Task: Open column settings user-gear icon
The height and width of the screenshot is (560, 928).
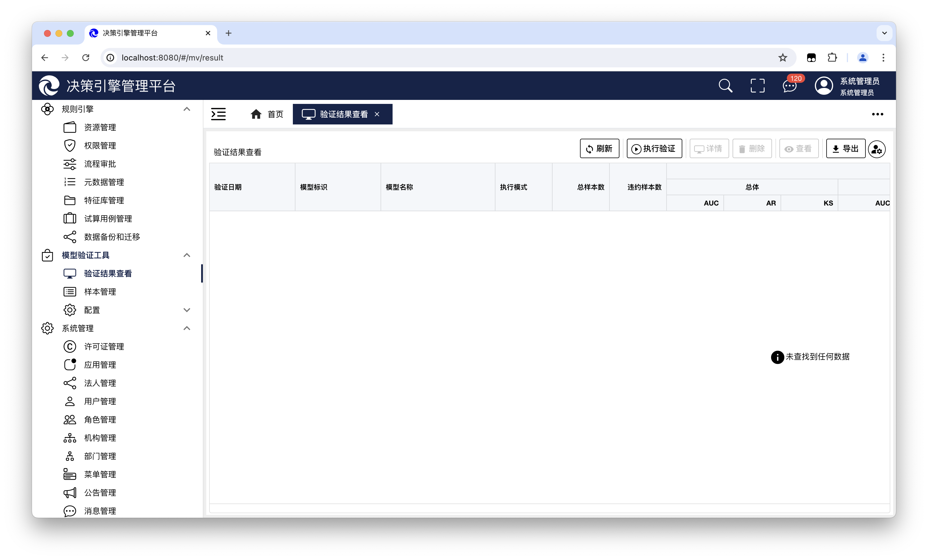Action: (x=877, y=149)
